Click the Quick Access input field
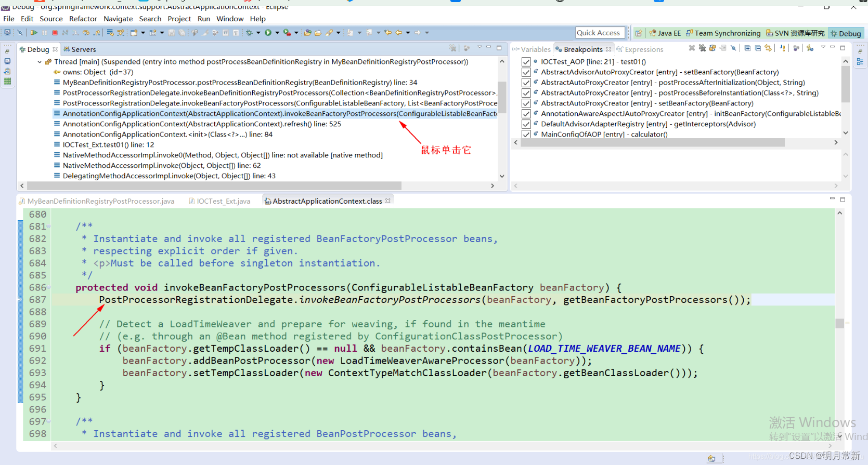Image resolution: width=868 pixels, height=465 pixels. 600,33
